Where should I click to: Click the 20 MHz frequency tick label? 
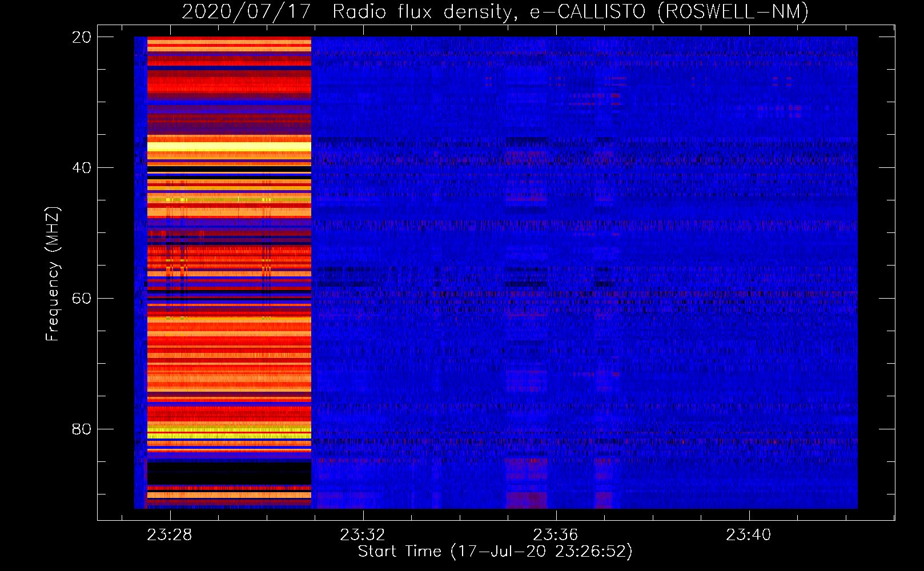(82, 37)
